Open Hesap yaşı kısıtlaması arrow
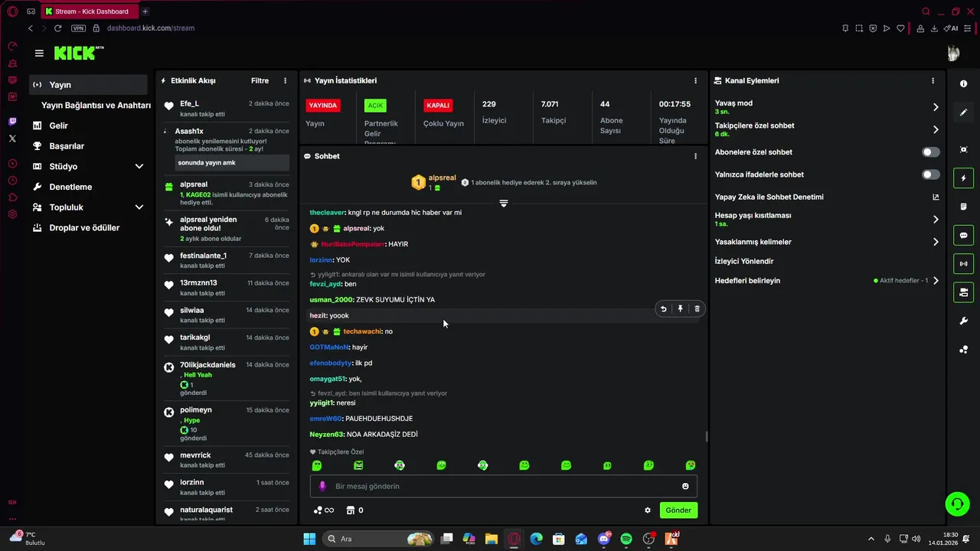This screenshot has width=980, height=551. point(936,220)
